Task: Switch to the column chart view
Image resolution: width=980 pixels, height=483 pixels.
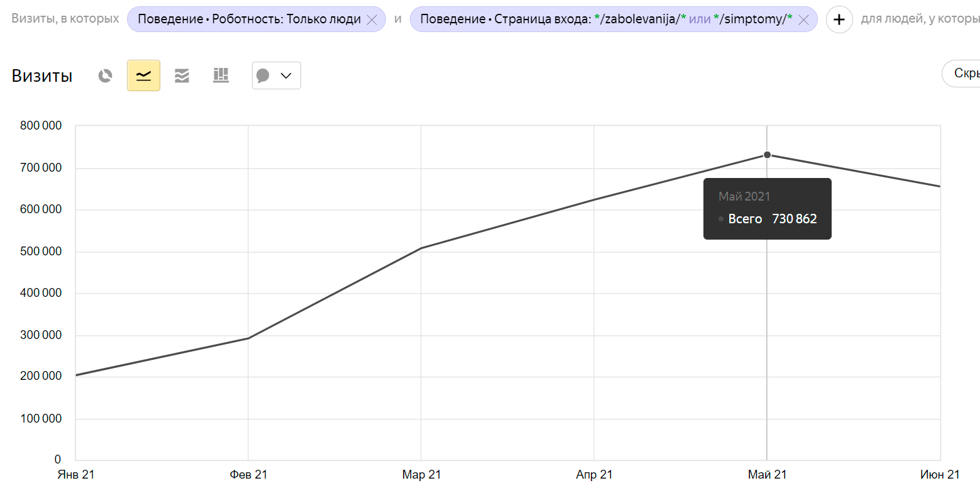Action: [x=221, y=76]
